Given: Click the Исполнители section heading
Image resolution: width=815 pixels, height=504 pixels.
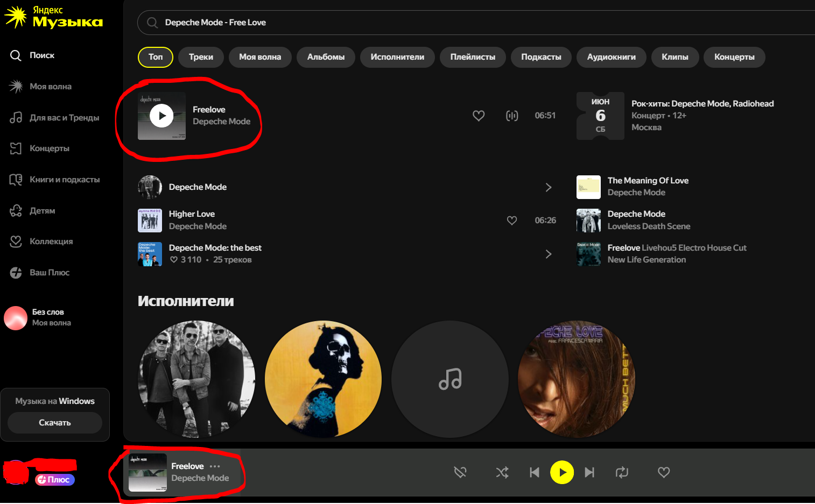Looking at the screenshot, I should [x=186, y=301].
